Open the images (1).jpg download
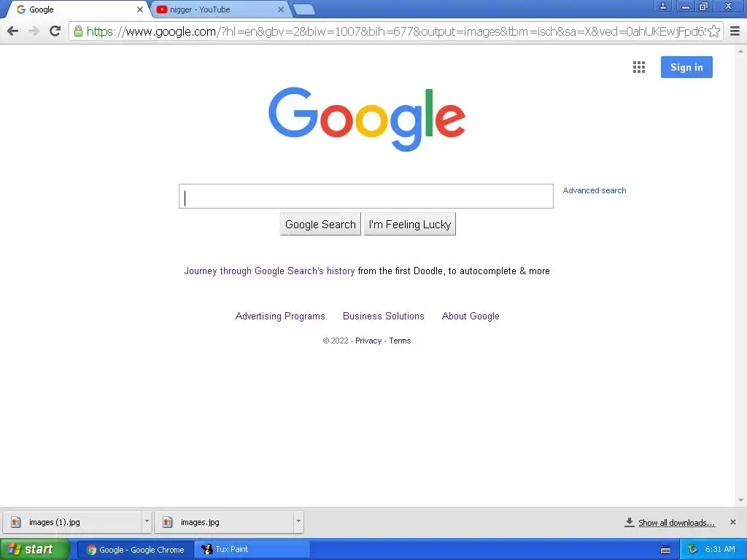This screenshot has width=747, height=560. [72, 522]
